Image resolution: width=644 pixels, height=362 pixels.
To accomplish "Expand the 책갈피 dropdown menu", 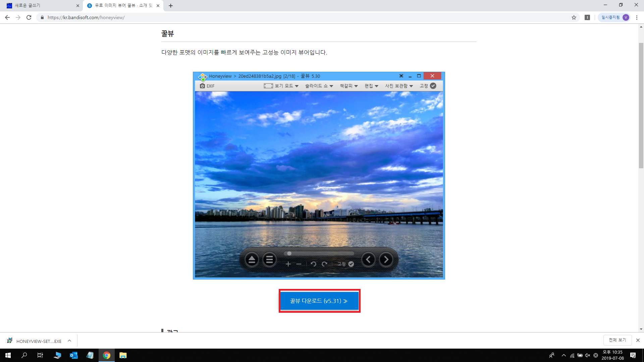I will pos(349,86).
